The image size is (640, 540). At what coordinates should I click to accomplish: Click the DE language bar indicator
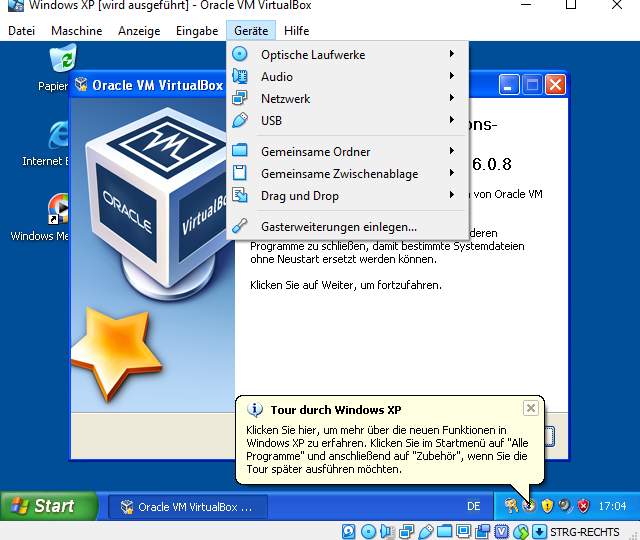pyautogui.click(x=473, y=506)
